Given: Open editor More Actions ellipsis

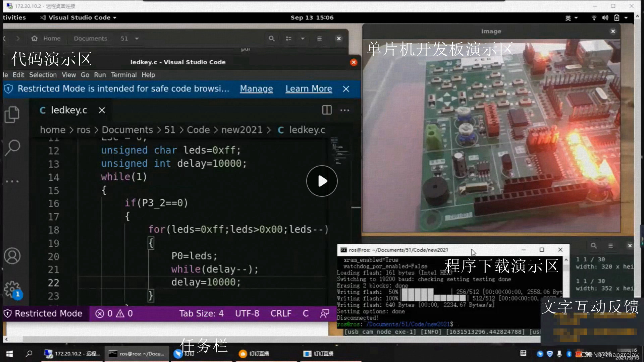Looking at the screenshot, I should (345, 110).
